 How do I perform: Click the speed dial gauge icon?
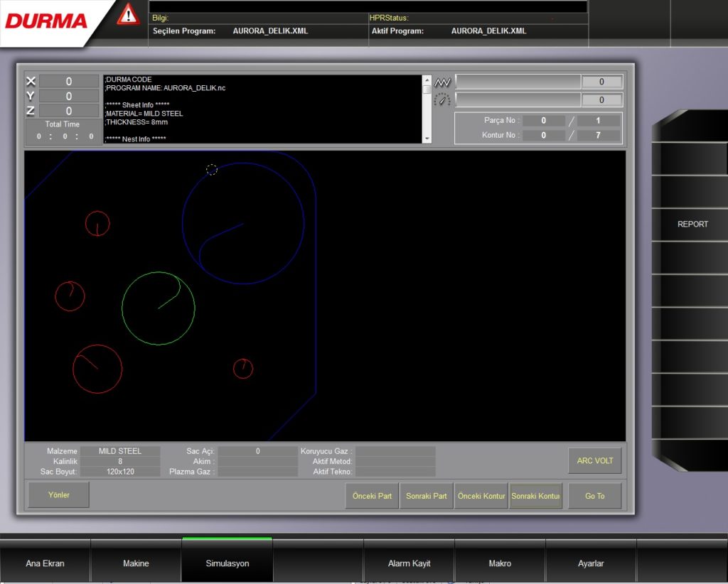[x=442, y=99]
